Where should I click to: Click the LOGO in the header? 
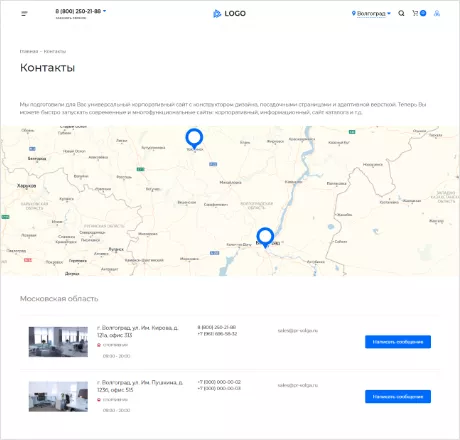[229, 14]
